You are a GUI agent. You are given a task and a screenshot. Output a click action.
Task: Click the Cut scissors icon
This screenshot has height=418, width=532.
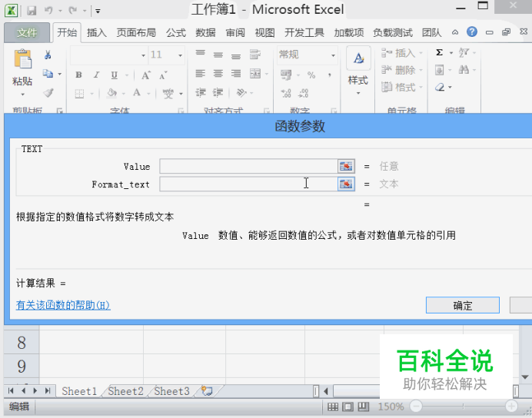click(x=48, y=55)
